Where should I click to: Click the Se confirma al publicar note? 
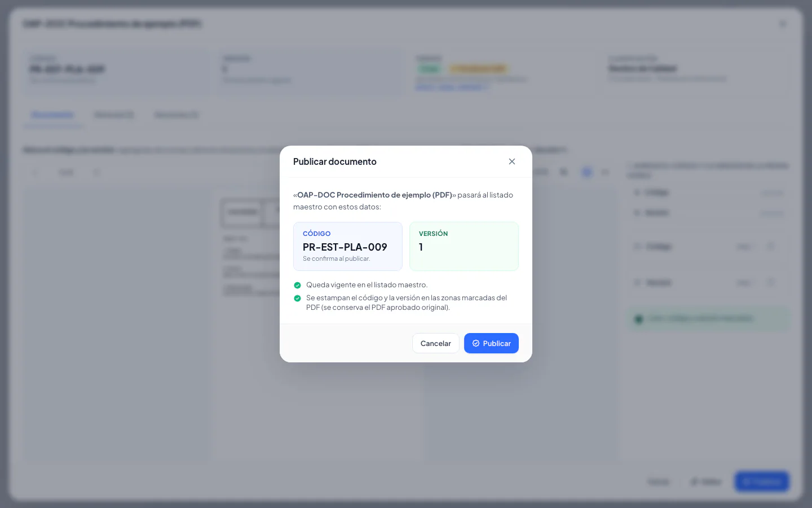[x=337, y=259]
